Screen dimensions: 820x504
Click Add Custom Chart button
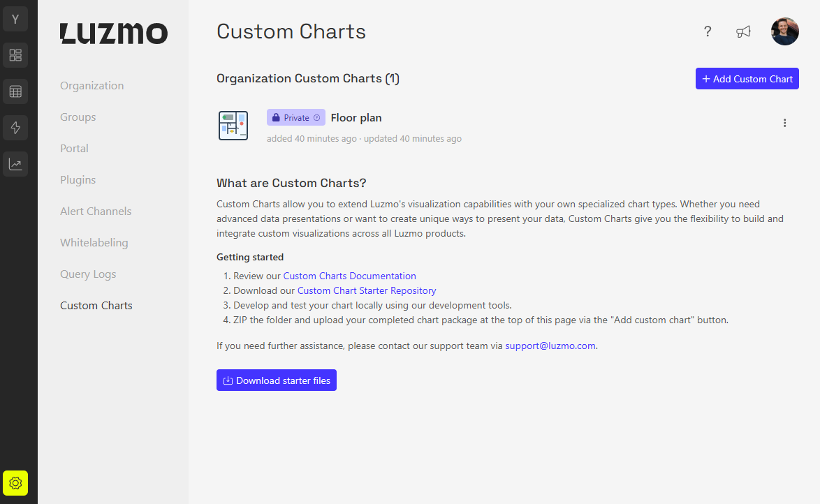pos(747,79)
